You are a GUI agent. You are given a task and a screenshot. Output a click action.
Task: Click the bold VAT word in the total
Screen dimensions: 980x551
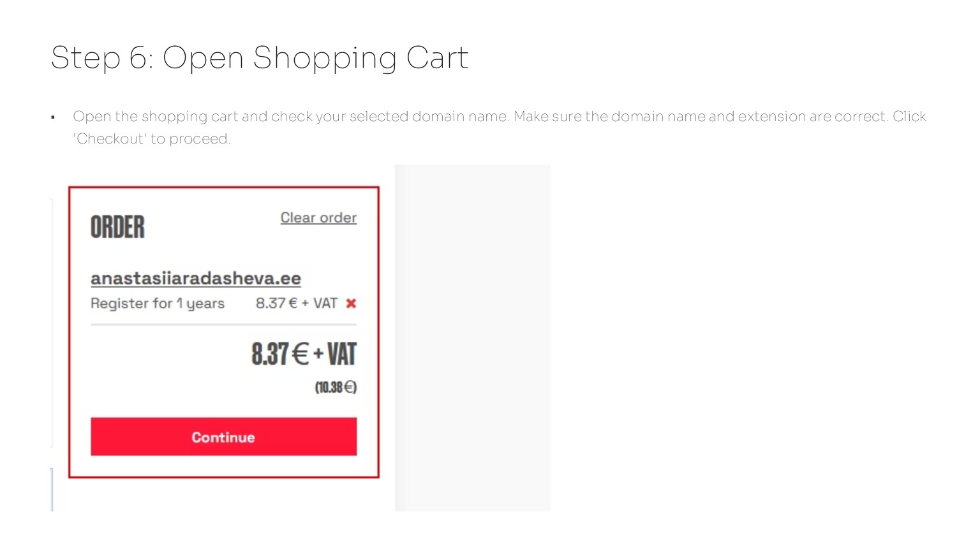pos(342,355)
